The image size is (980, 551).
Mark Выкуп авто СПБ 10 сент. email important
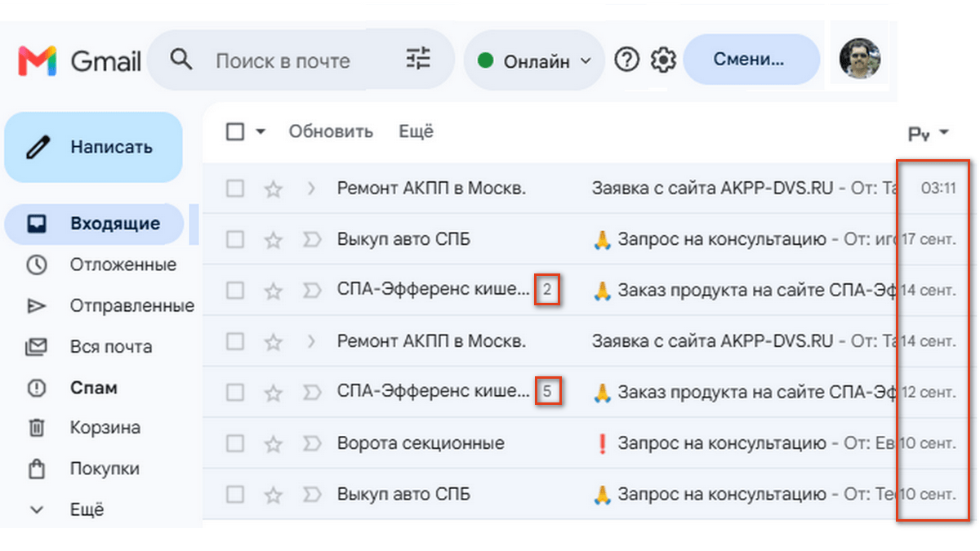tap(311, 495)
